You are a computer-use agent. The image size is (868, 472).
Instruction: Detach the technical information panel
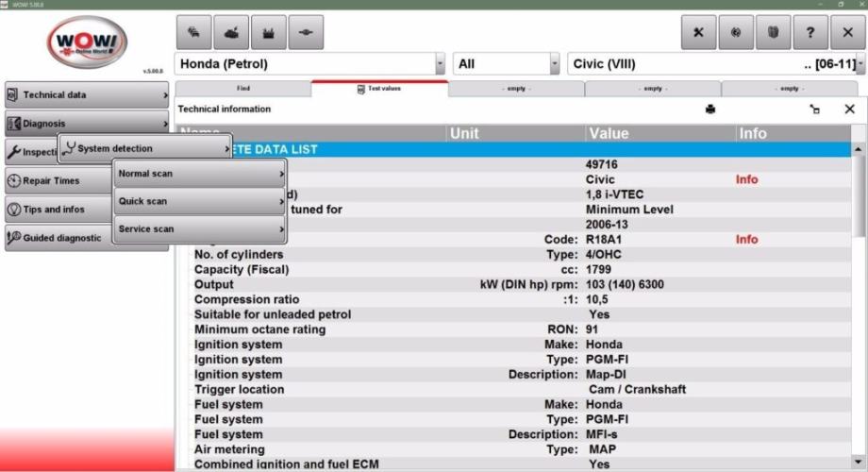(815, 110)
